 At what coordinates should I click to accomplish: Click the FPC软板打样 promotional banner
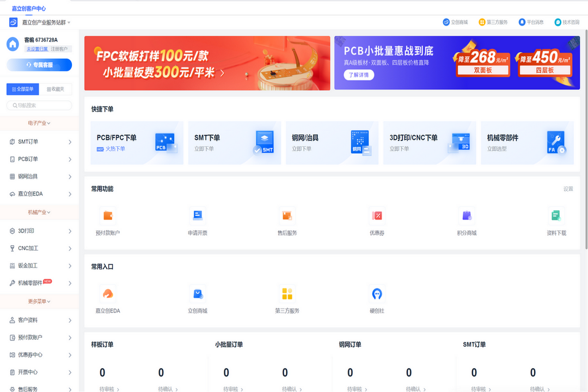pos(207,63)
